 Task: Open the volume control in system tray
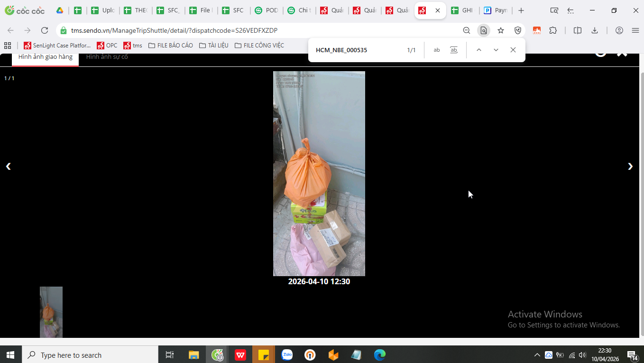(582, 355)
